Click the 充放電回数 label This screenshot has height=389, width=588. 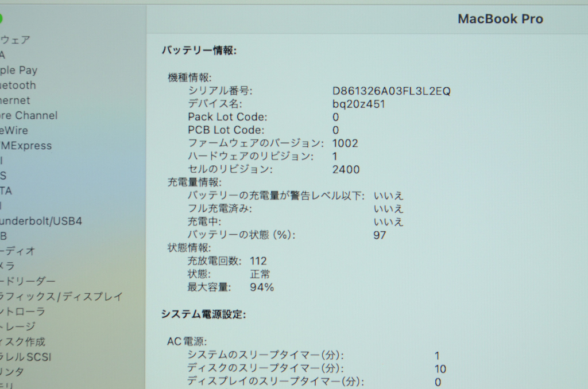215,261
